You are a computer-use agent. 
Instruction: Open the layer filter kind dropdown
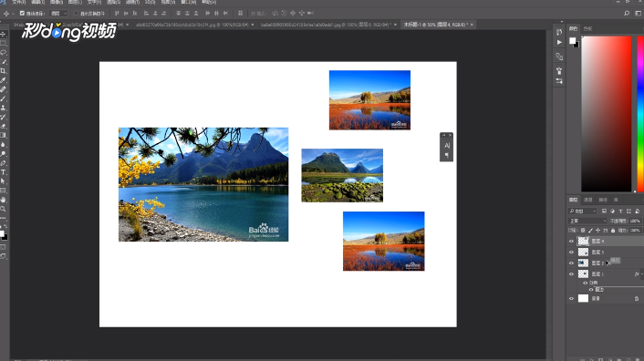point(582,211)
